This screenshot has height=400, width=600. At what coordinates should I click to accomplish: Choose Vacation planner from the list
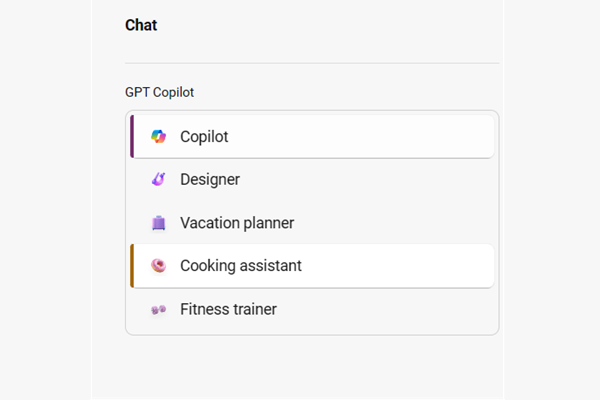pos(237,223)
